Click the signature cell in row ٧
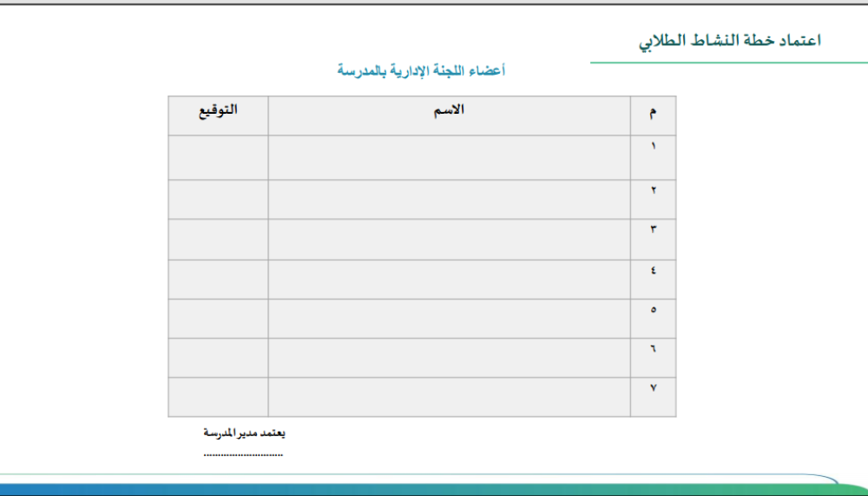 click(x=218, y=397)
